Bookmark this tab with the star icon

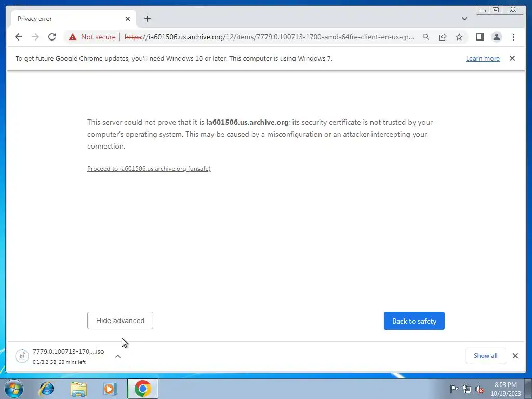coord(459,37)
